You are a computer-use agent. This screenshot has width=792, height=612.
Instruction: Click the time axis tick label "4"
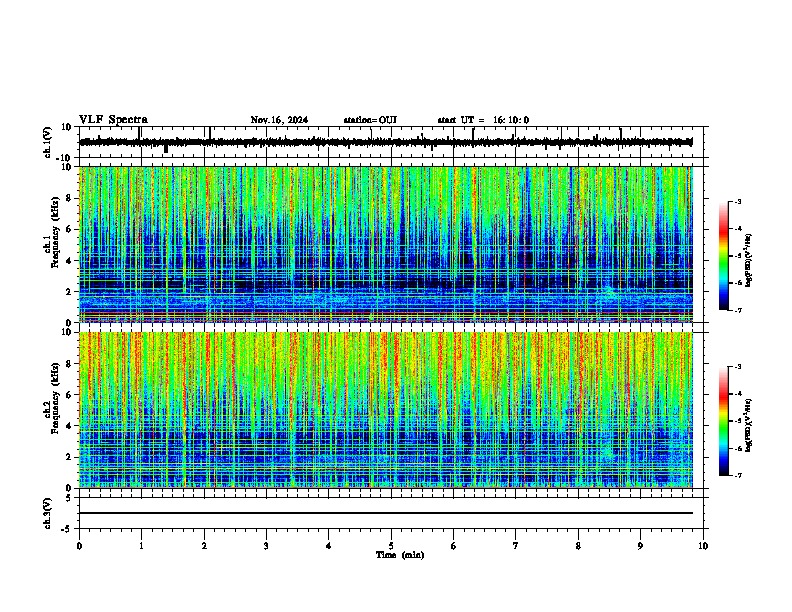point(329,546)
